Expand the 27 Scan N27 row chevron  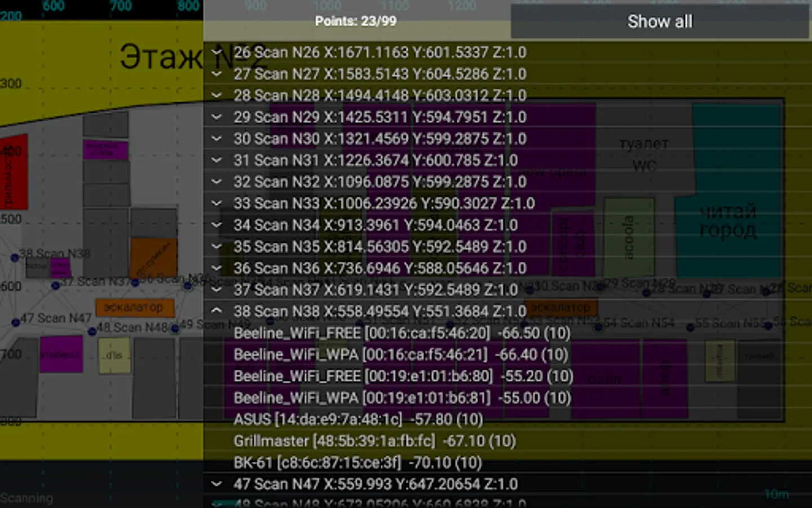[217, 73]
